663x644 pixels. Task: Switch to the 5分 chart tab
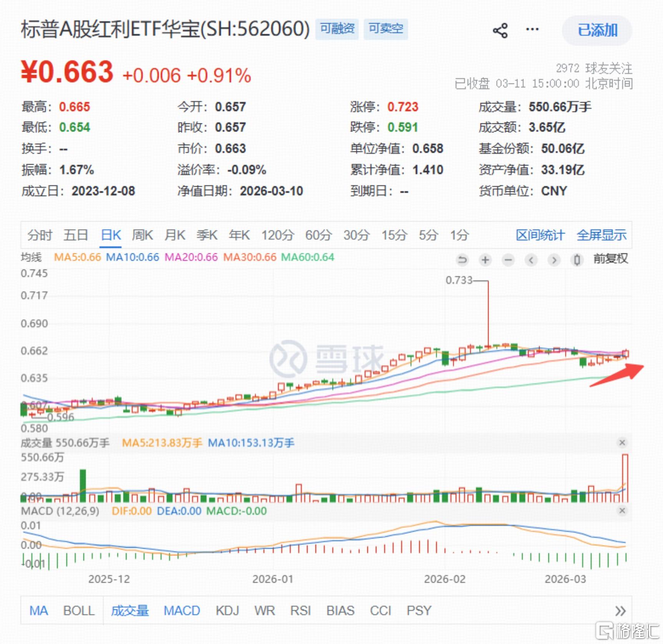(x=429, y=235)
